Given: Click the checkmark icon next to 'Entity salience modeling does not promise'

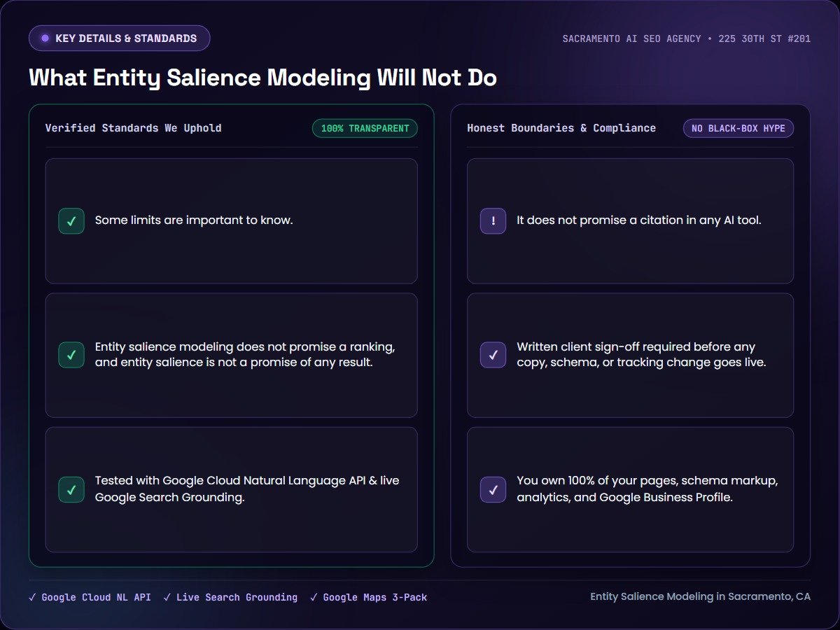Looking at the screenshot, I should pyautogui.click(x=71, y=355).
